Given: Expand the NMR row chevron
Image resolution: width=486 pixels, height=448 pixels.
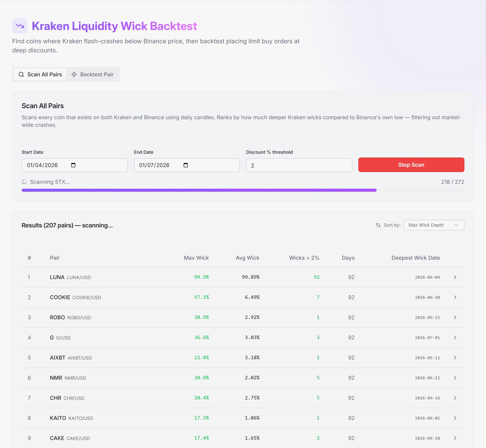Looking at the screenshot, I should [455, 378].
